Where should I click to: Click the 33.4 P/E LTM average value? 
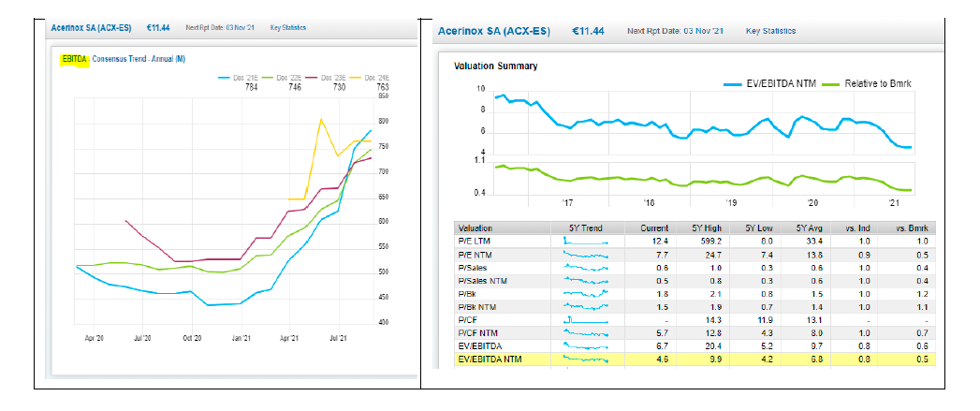click(817, 241)
